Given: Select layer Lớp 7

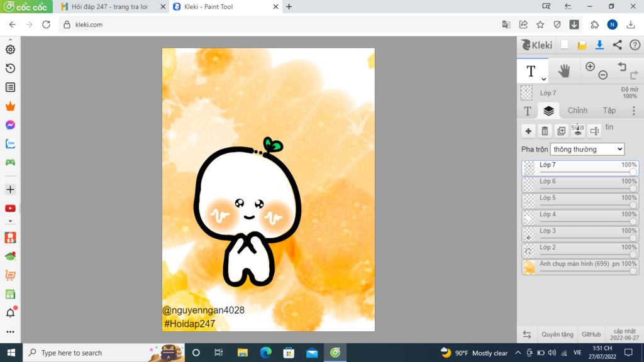Looking at the screenshot, I should [580, 168].
